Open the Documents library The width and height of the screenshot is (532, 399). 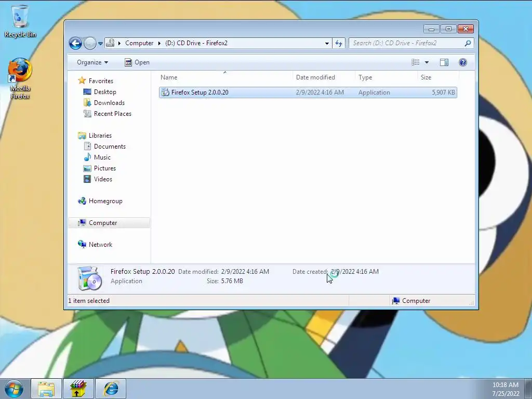(x=110, y=146)
